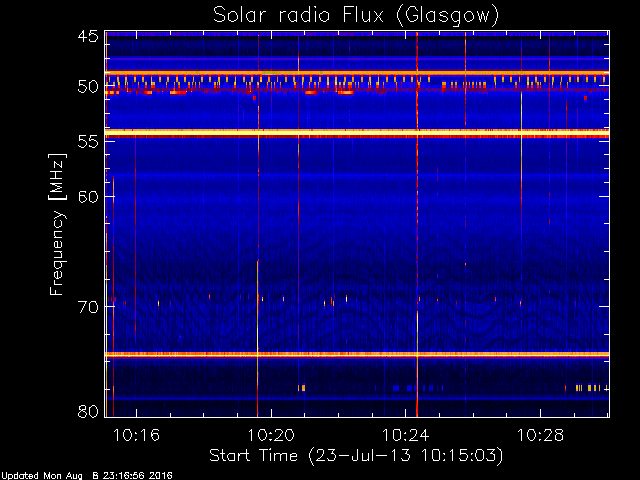
Task: Click the '45' frequency tick label
Action: coord(88,36)
